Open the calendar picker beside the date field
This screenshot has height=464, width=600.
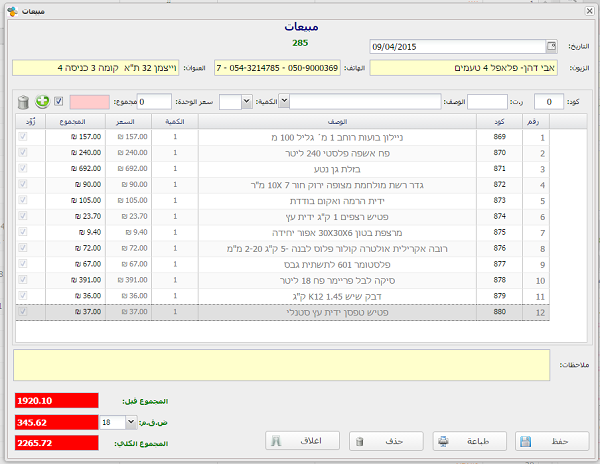(551, 47)
